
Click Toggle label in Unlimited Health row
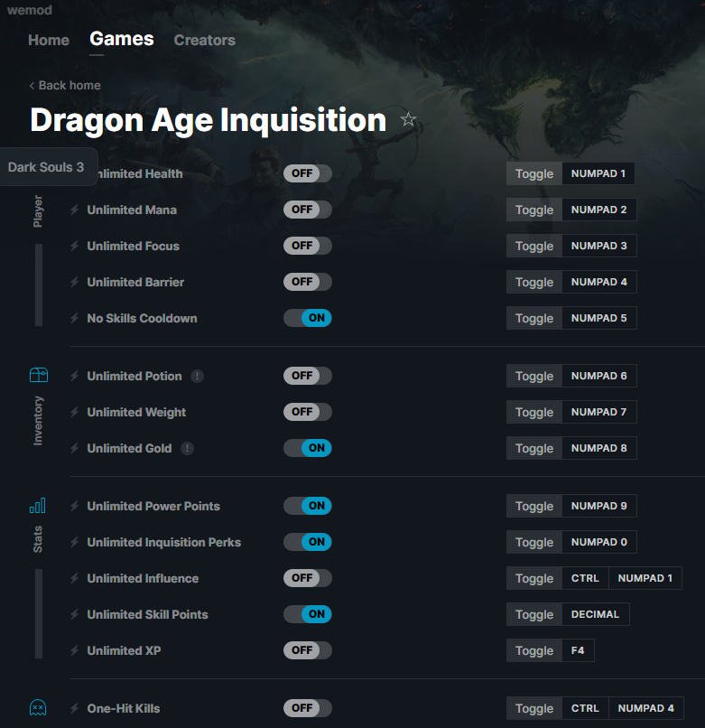point(534,173)
